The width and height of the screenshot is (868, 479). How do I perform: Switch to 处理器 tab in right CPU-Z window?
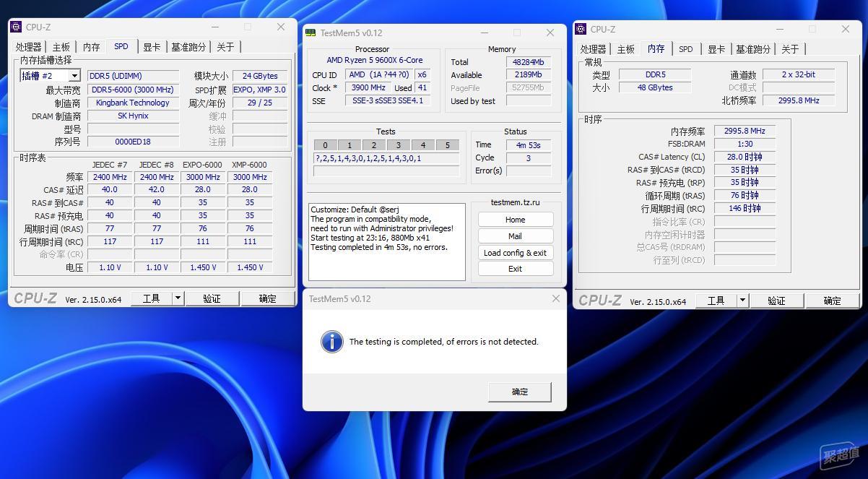[x=594, y=49]
